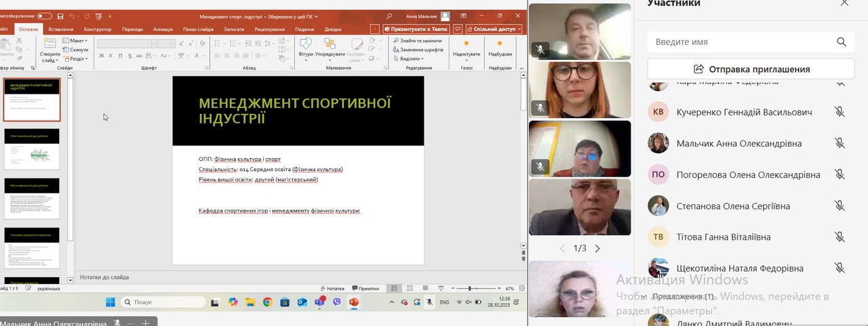The height and width of the screenshot is (326, 868).
Task: Switch to the Анімація ribbon tab
Action: pyautogui.click(x=163, y=29)
